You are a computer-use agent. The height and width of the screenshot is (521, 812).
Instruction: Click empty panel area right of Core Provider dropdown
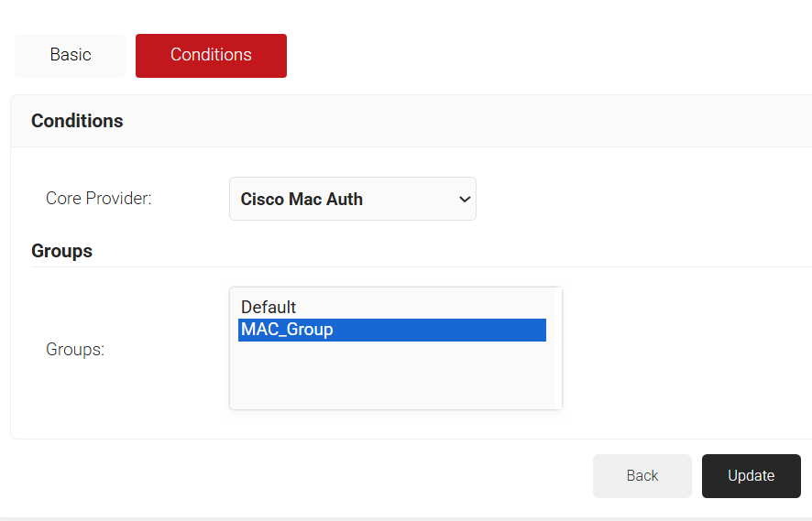642,199
